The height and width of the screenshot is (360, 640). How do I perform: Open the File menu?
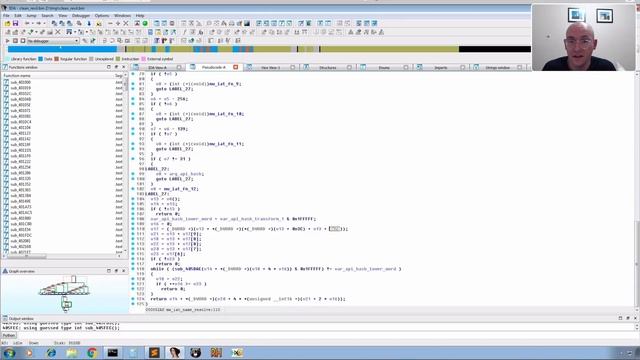6,16
